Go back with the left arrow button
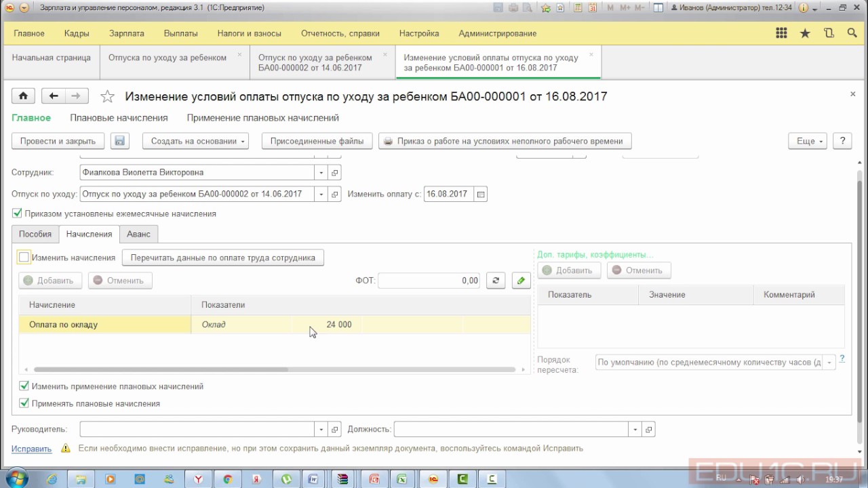Viewport: 868px width, 488px height. pos(54,96)
